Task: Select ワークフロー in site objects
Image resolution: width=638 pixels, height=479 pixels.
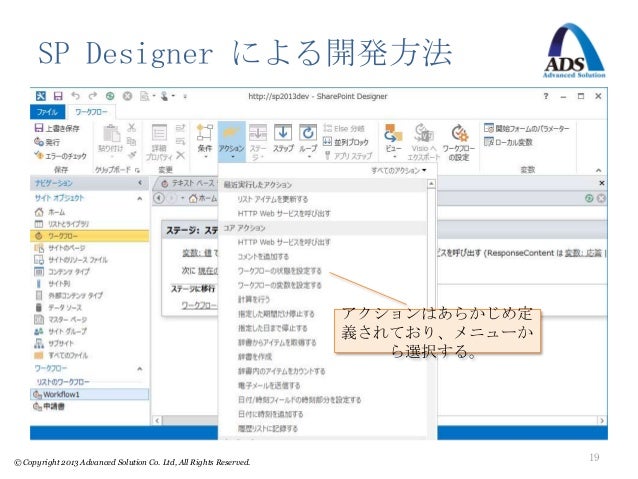Action: [90, 236]
